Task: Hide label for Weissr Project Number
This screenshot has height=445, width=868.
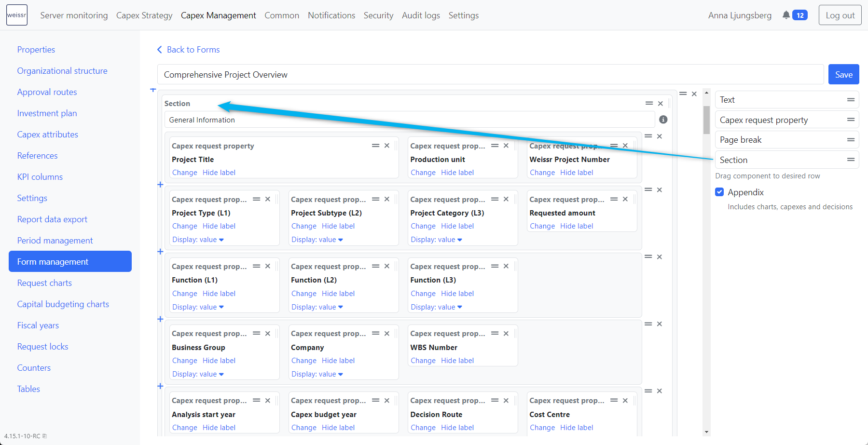Action: [577, 173]
